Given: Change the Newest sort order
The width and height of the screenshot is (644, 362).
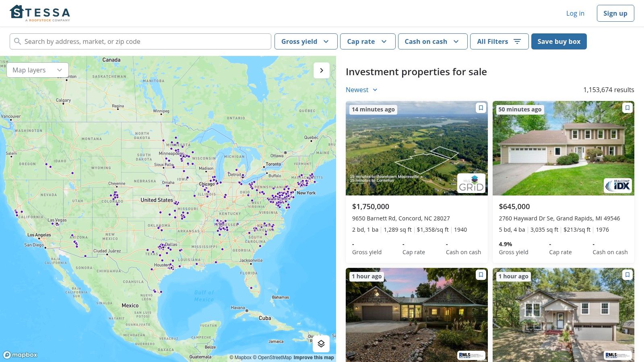Looking at the screenshot, I should pos(361,90).
